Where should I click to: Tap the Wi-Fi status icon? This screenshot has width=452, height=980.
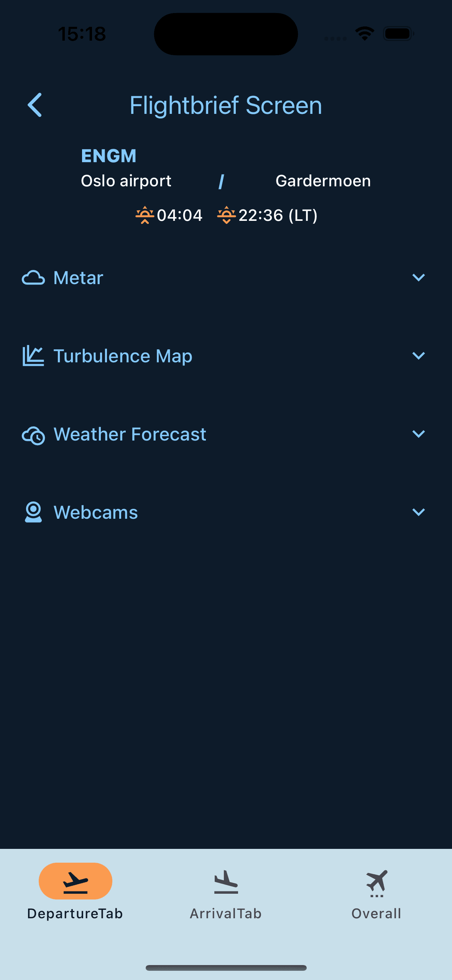click(x=365, y=34)
